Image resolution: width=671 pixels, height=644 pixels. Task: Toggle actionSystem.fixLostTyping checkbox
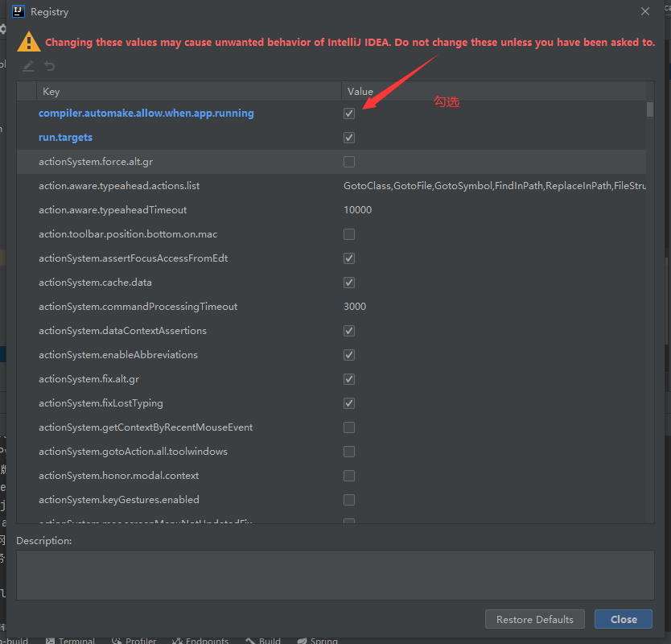pos(349,403)
